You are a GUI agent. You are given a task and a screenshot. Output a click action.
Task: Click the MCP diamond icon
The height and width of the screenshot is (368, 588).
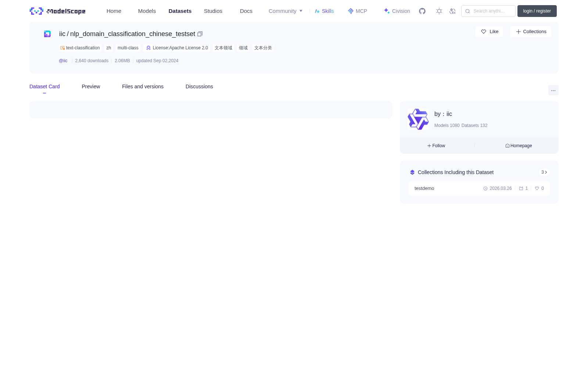coord(351,11)
